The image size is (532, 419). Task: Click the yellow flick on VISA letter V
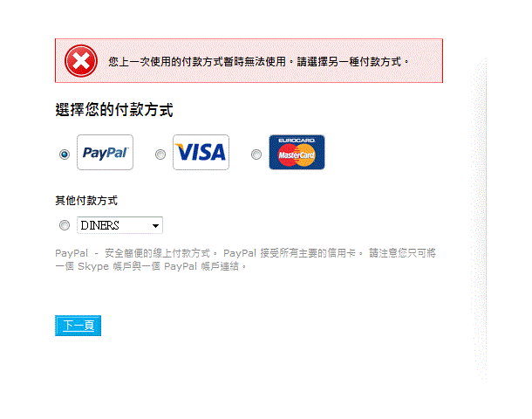pos(180,147)
